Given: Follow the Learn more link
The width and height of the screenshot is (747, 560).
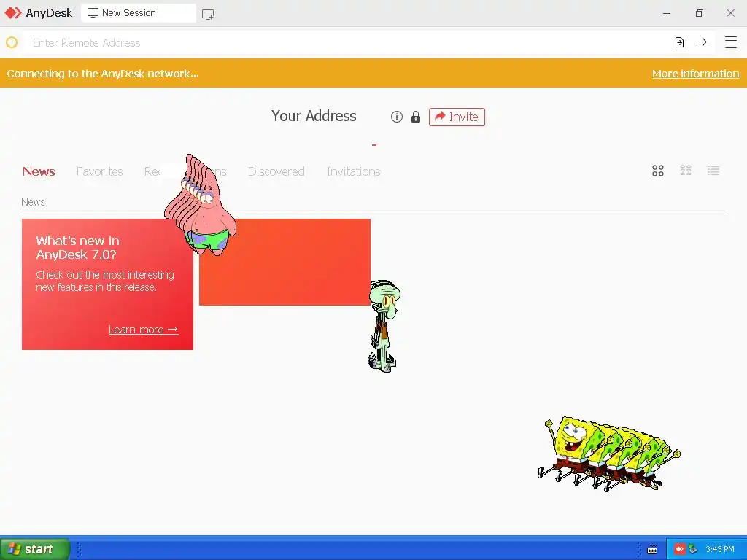Looking at the screenshot, I should (x=144, y=330).
